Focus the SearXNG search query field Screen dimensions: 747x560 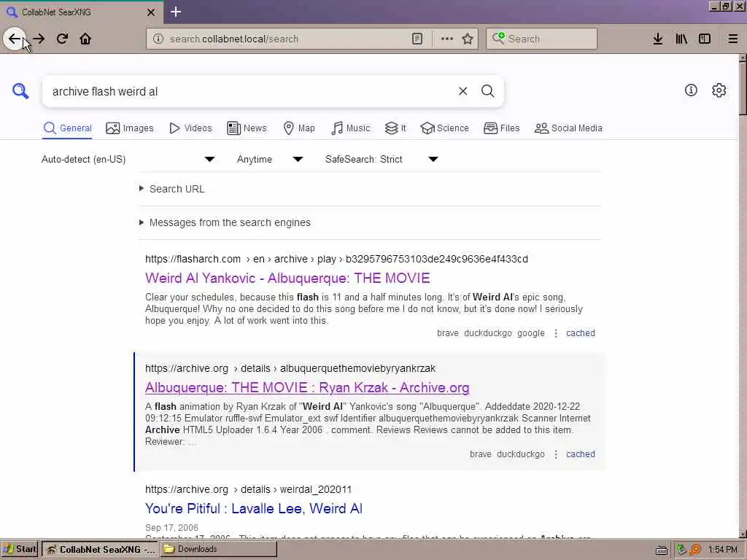[250, 91]
